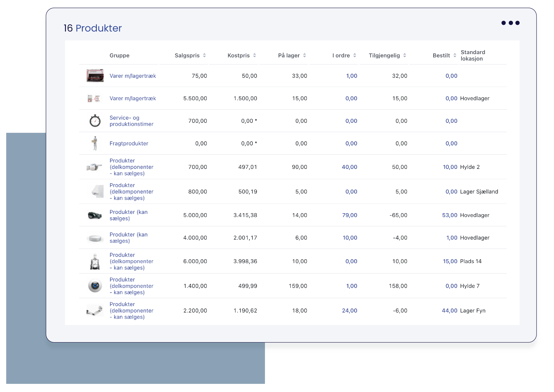Select the robot eye product thumbnail

pos(95,286)
